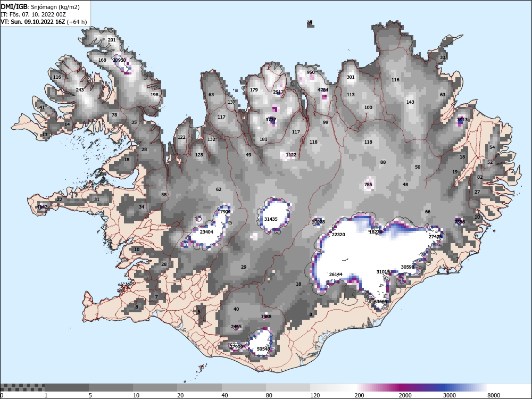Click the map value '198'
This screenshot has height=399, width=532.
pos(154,95)
